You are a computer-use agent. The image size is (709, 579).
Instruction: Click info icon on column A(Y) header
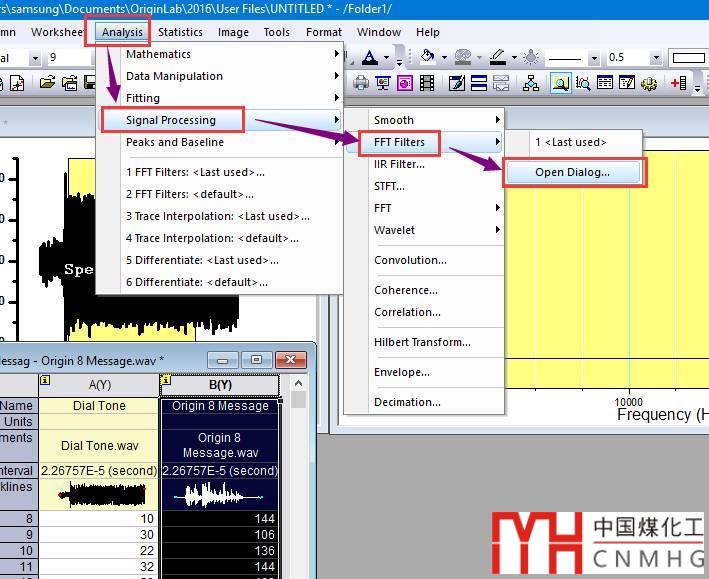[x=45, y=380]
